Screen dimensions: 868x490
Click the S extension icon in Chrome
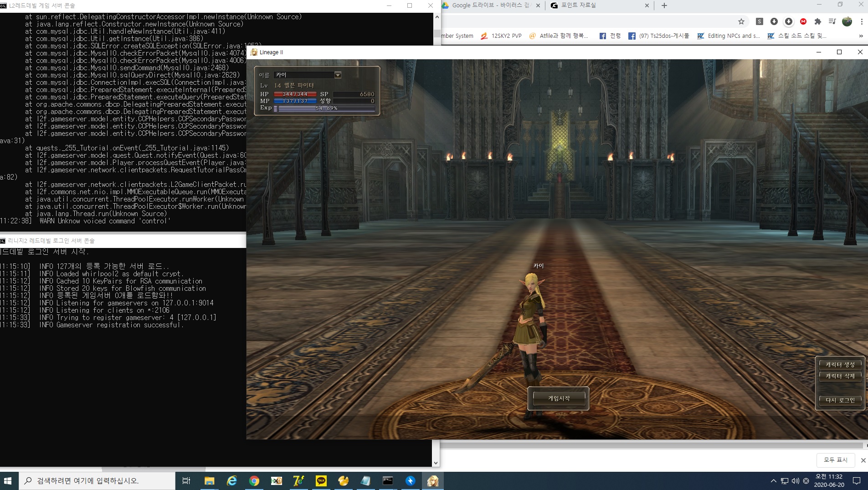pos(759,21)
